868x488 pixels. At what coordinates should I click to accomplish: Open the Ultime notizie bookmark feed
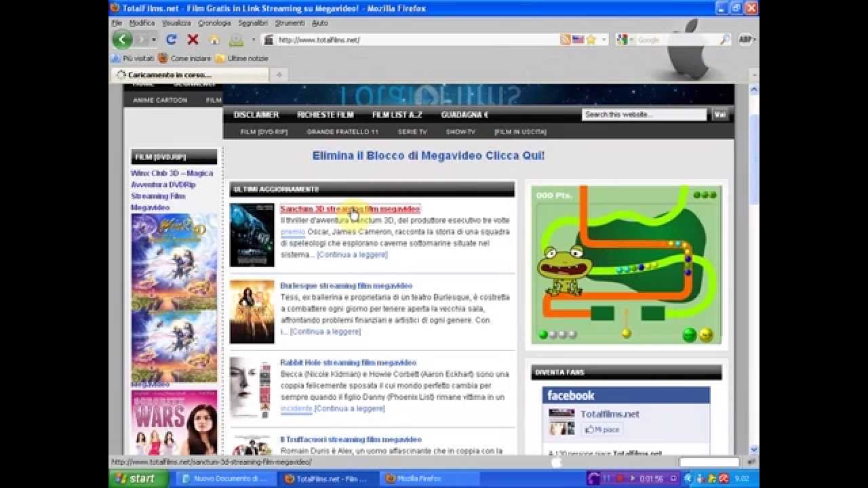pyautogui.click(x=242, y=58)
